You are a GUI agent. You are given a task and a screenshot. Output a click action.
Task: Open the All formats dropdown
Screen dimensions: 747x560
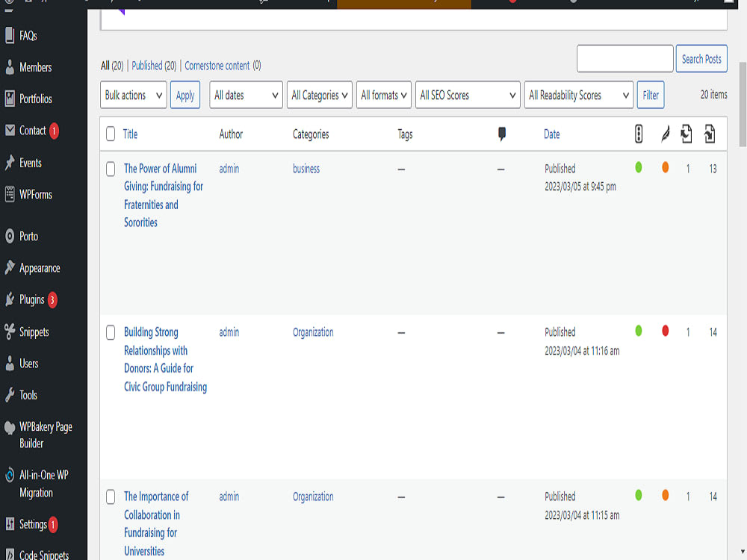pos(383,95)
